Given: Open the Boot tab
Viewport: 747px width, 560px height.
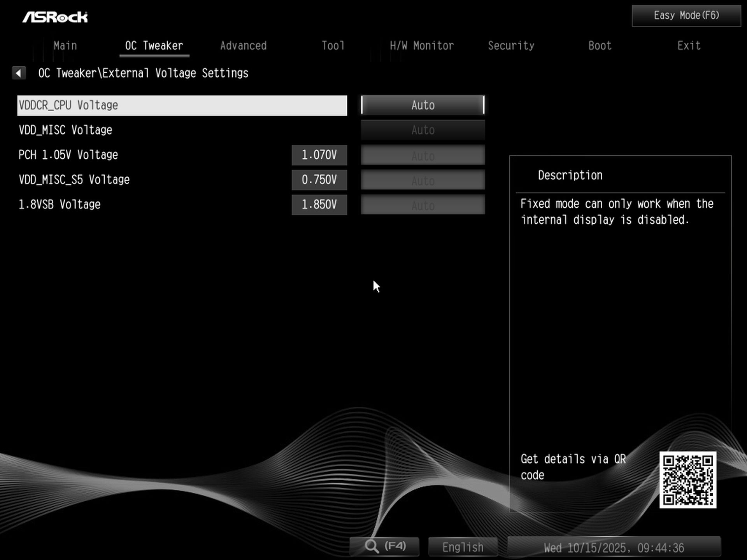Looking at the screenshot, I should (x=600, y=46).
